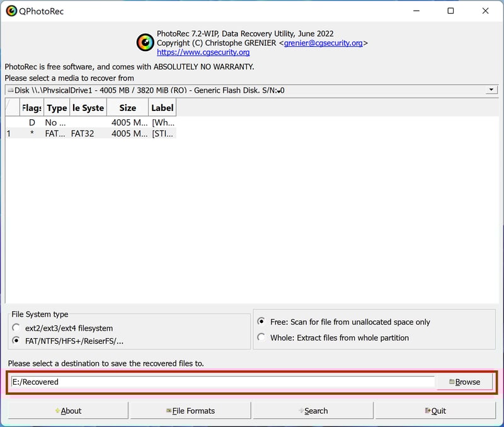Click the QPhotoRec title bar app icon
The width and height of the screenshot is (504, 427).
[11, 11]
